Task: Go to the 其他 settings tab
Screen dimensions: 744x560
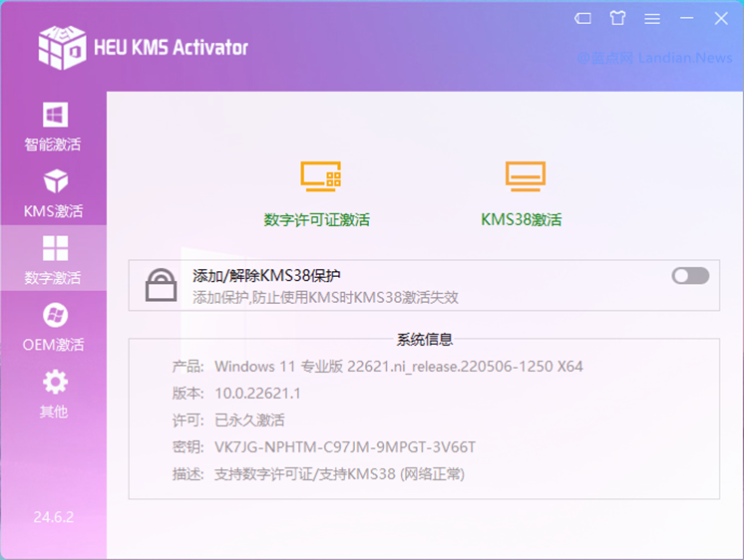Action: [x=53, y=393]
